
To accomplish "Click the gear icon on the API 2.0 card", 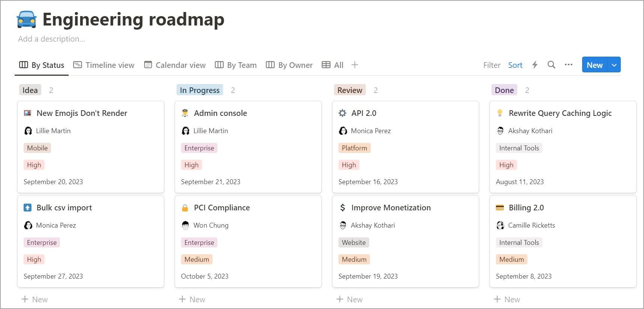I will 342,113.
